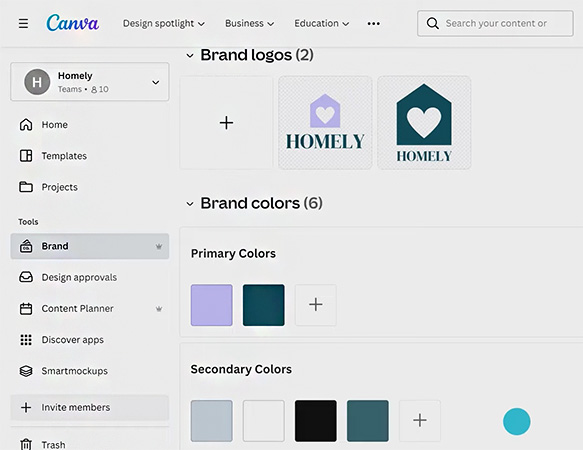The width and height of the screenshot is (583, 450).
Task: Click the Canva logo
Action: click(73, 23)
